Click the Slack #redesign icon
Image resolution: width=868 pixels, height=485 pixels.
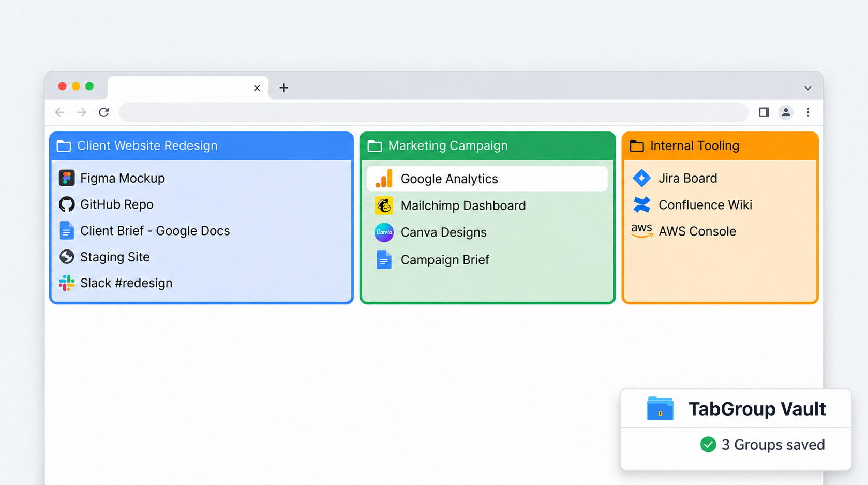click(67, 283)
